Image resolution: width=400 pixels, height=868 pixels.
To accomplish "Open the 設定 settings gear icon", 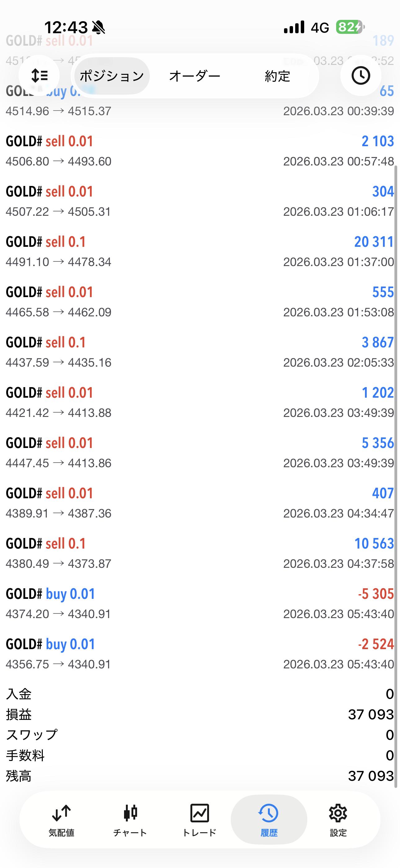I will tap(338, 820).
